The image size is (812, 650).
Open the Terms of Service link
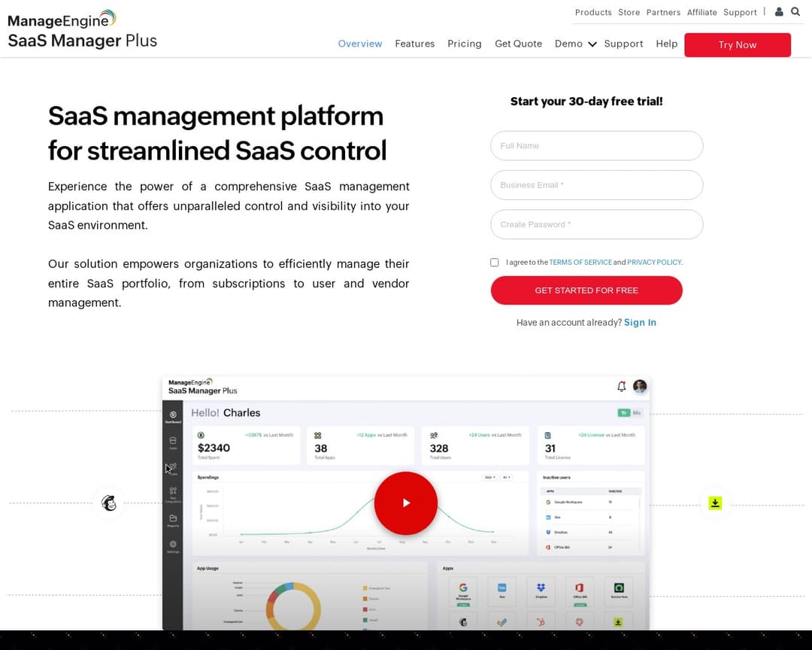pos(580,263)
